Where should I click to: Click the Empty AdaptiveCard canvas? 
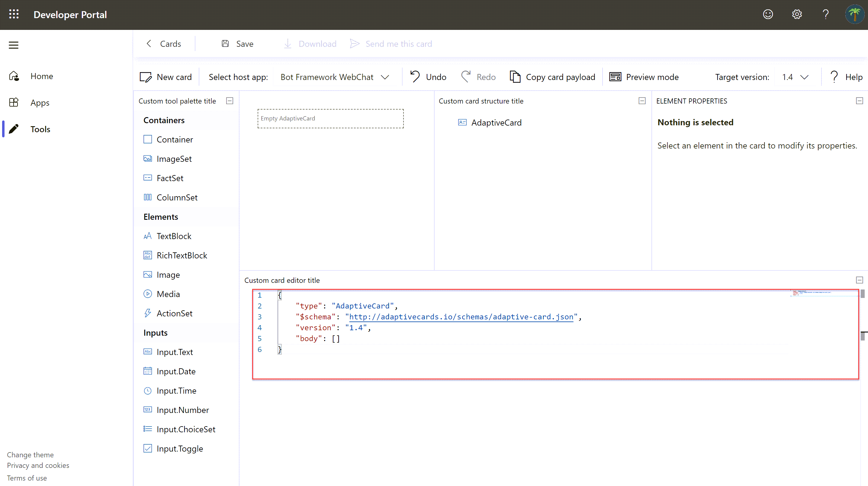pyautogui.click(x=330, y=119)
